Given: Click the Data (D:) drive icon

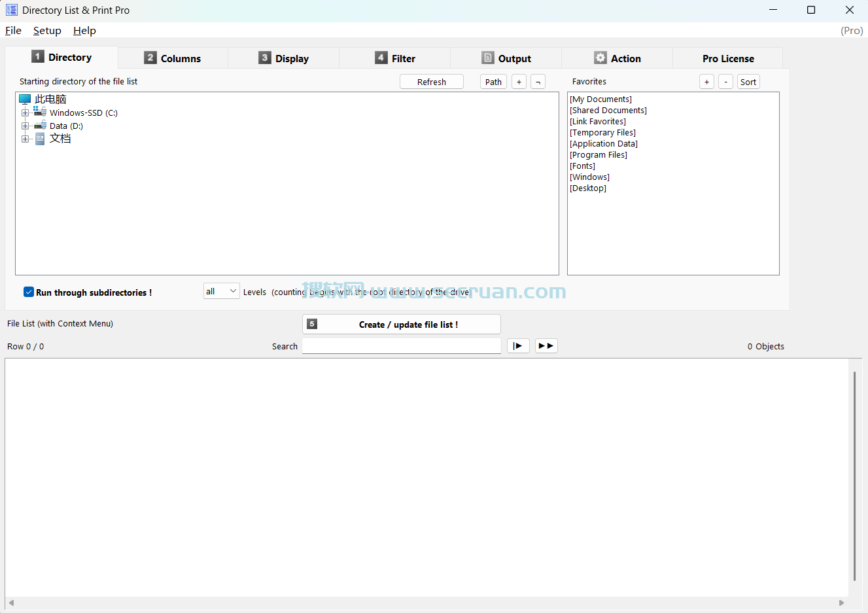Looking at the screenshot, I should tap(40, 125).
